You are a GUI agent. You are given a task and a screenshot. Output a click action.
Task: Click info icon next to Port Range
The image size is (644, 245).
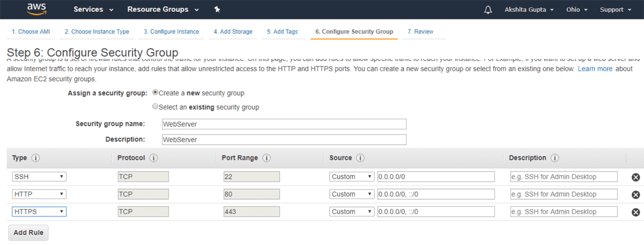(267, 158)
